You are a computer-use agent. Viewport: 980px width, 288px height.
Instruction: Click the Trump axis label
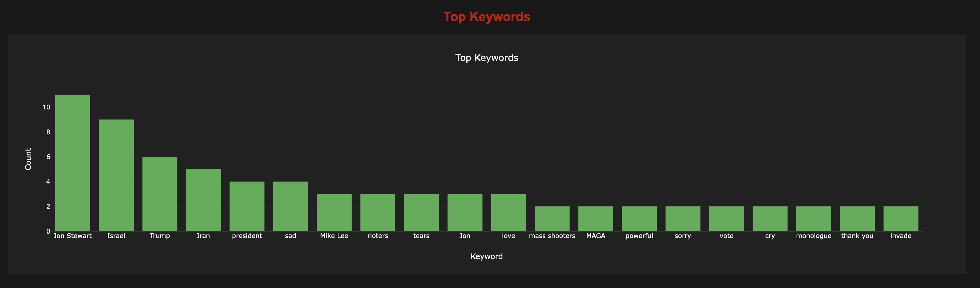coord(160,236)
